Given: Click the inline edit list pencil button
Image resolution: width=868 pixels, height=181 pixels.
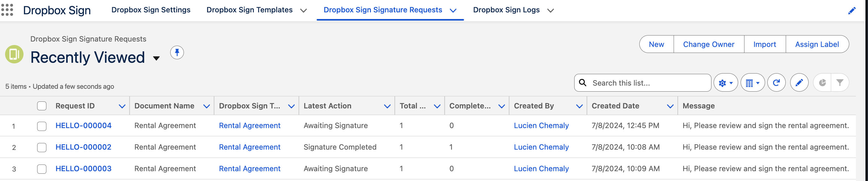Looking at the screenshot, I should pyautogui.click(x=799, y=83).
